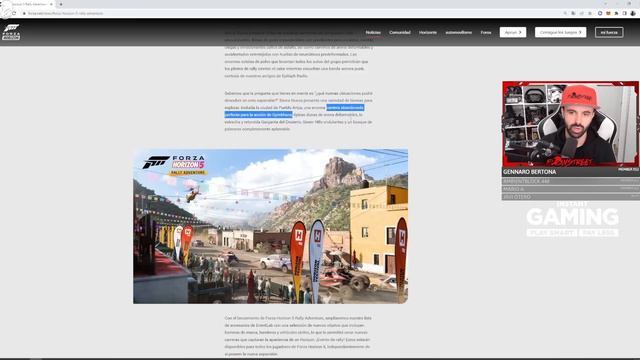Click the Forza Horizon logo in header
Screen dimensions: 640x360
11,32
